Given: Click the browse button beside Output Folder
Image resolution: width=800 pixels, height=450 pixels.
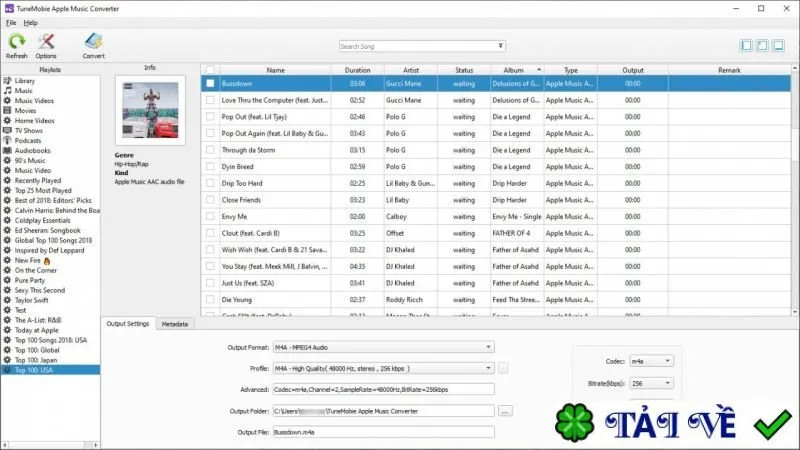Looking at the screenshot, I should [x=505, y=411].
